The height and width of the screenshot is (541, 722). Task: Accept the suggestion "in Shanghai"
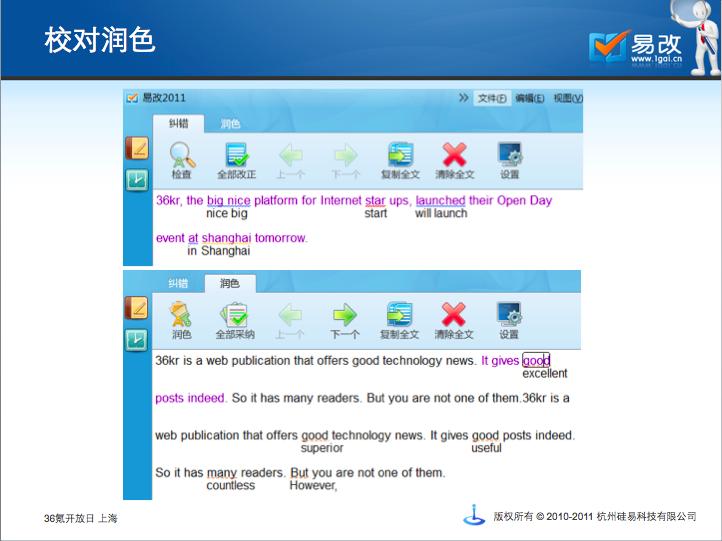coord(219,251)
